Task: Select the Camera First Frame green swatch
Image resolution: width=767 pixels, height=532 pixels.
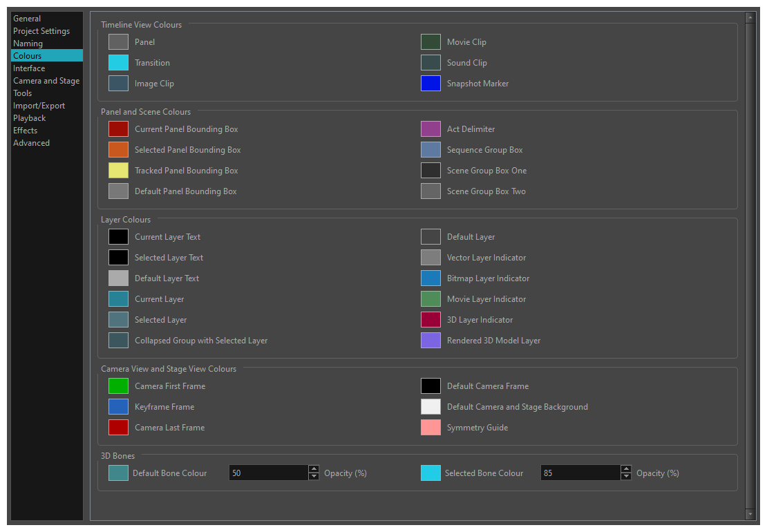Action: tap(118, 386)
